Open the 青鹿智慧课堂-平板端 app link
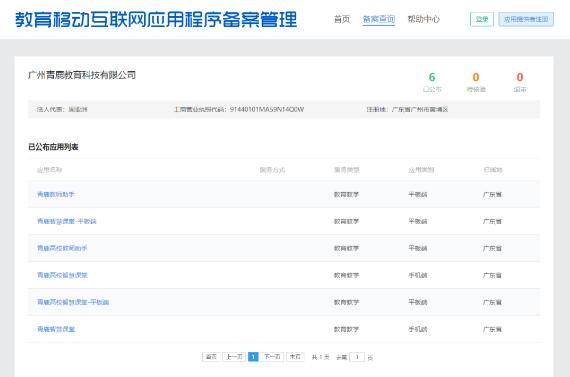570x377 pixels. (67, 221)
